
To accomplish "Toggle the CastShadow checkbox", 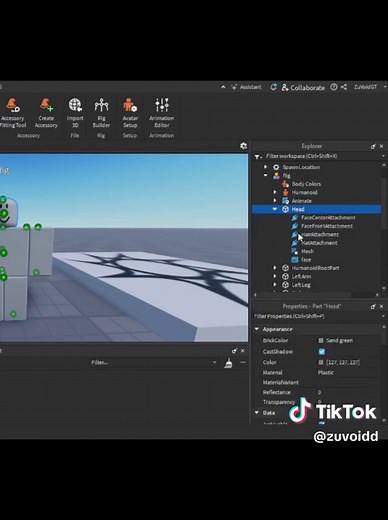I will pos(322,351).
